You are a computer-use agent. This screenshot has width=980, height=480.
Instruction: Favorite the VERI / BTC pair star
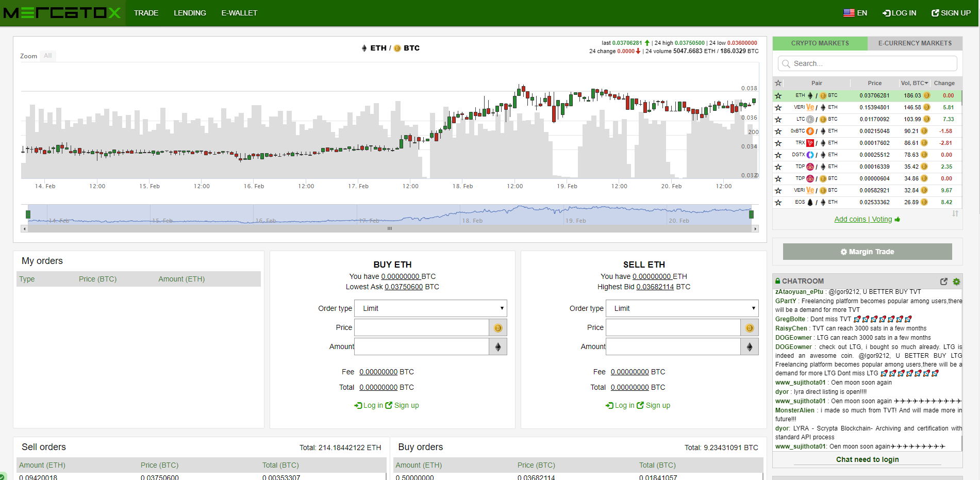(x=778, y=190)
